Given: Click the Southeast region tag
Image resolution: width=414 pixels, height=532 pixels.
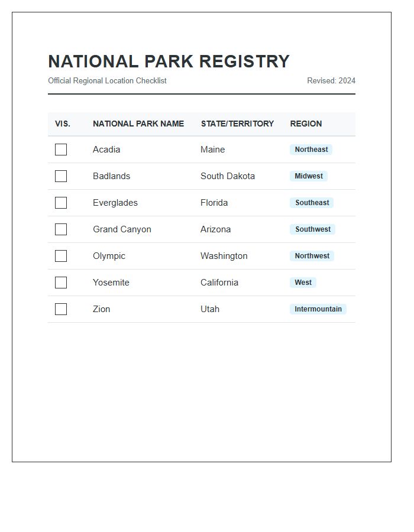Looking at the screenshot, I should pyautogui.click(x=312, y=203).
